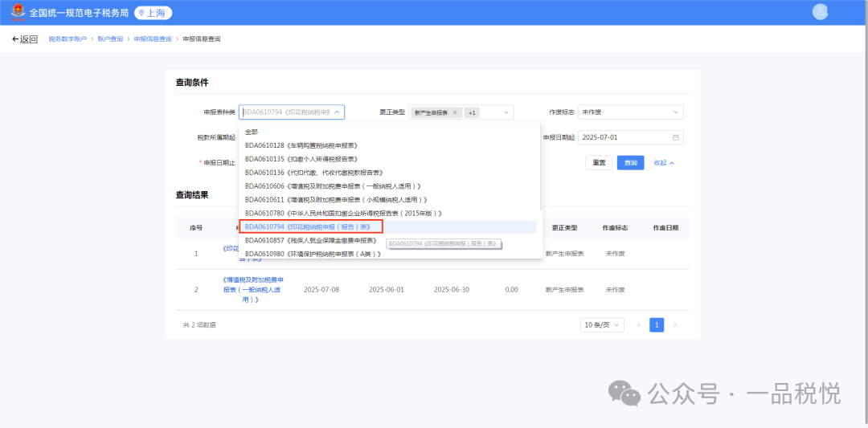This screenshot has width=868, height=428.
Task: Change page size with 10条/页 selector
Action: tap(602, 325)
